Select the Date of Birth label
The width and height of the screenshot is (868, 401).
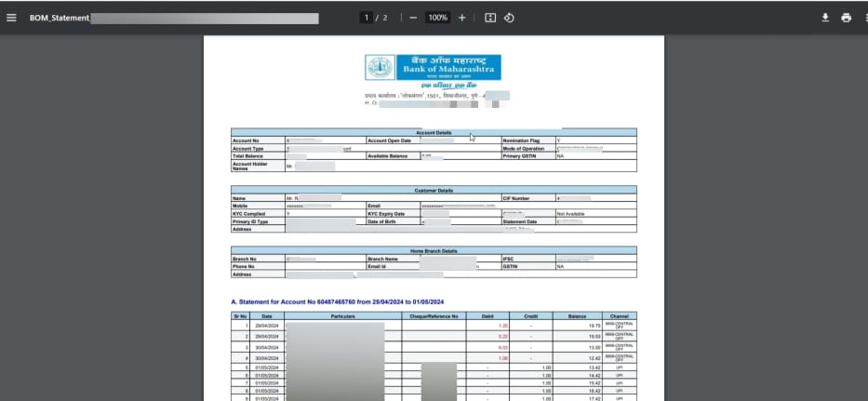pyautogui.click(x=381, y=221)
